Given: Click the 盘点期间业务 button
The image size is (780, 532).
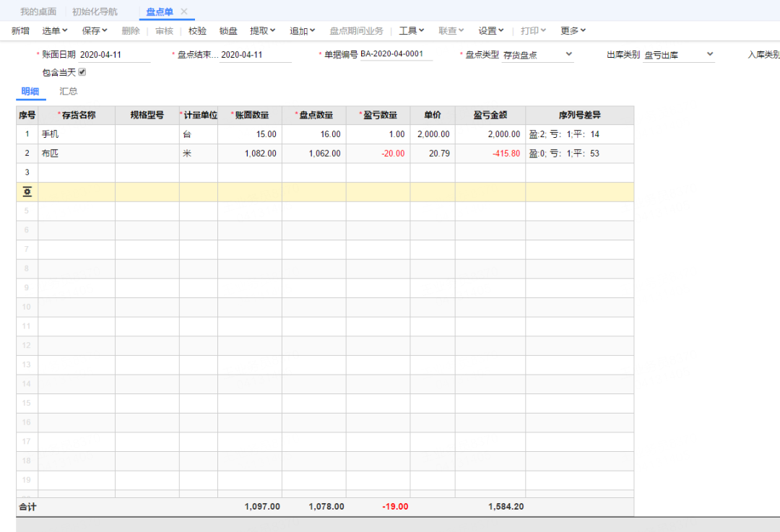Looking at the screenshot, I should [356, 31].
